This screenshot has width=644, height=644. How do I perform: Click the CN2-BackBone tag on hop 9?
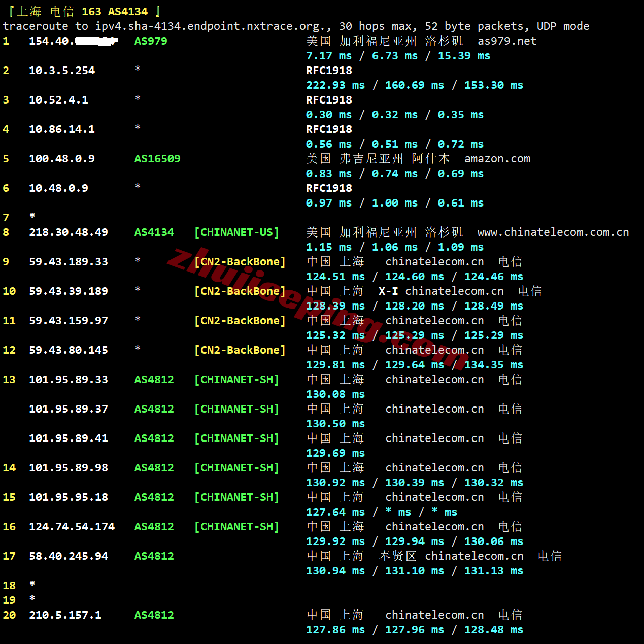click(240, 262)
